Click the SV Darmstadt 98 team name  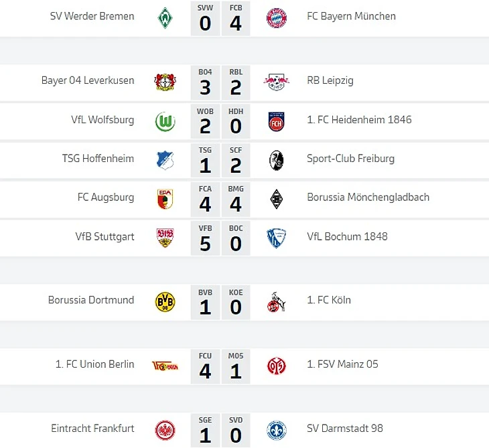click(x=344, y=429)
